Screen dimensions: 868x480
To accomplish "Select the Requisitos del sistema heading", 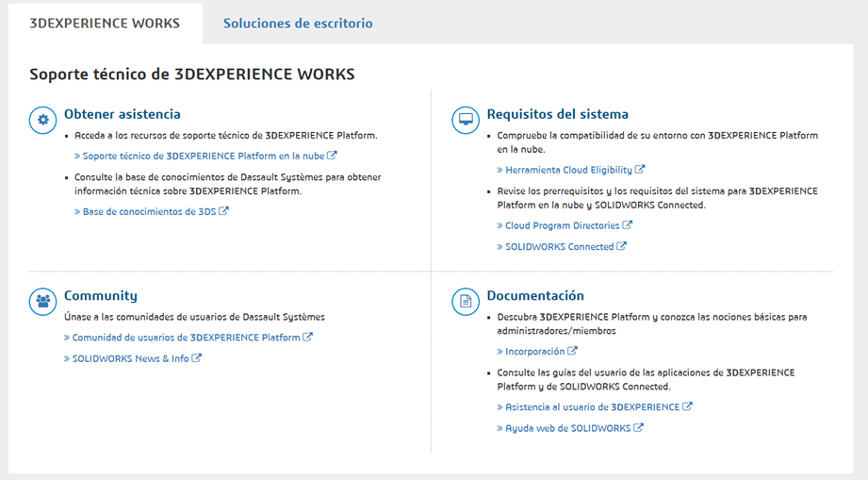I will 557,114.
